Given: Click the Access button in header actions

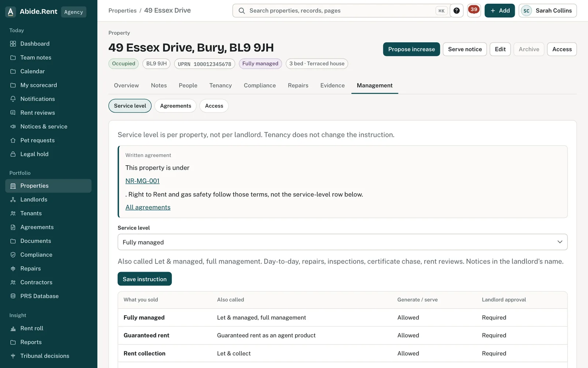Looking at the screenshot, I should 562,49.
